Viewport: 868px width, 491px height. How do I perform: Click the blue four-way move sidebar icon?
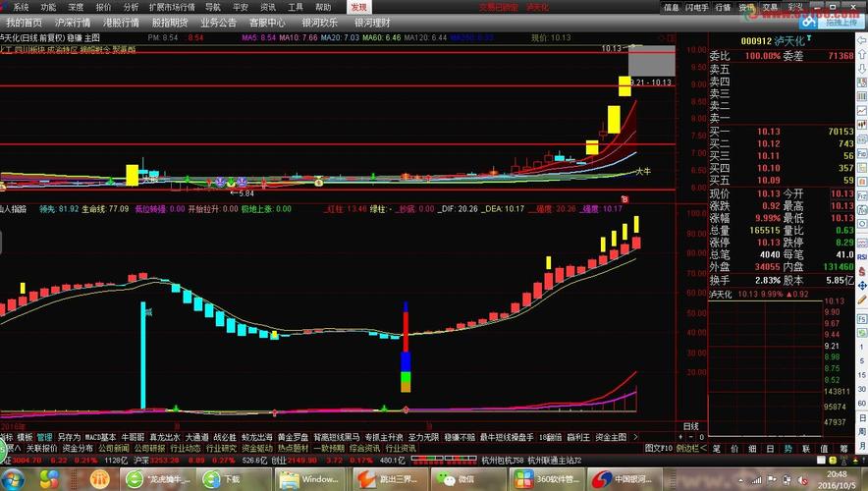(862, 286)
